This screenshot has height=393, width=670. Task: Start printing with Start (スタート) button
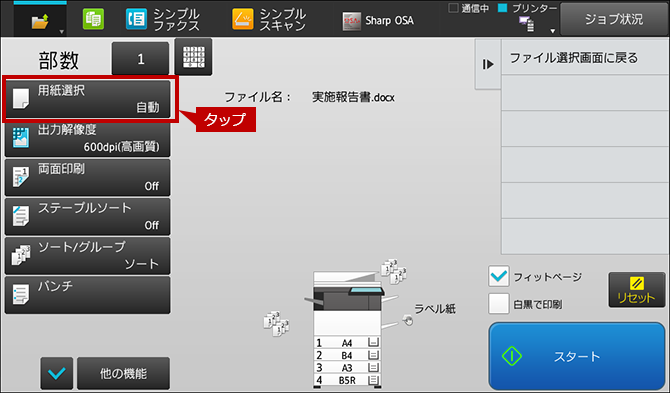click(x=577, y=356)
